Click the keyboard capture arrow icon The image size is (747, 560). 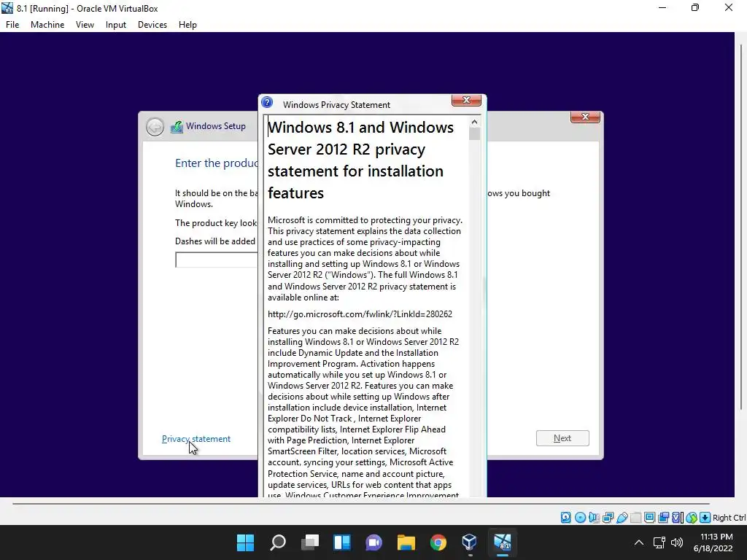click(x=705, y=518)
